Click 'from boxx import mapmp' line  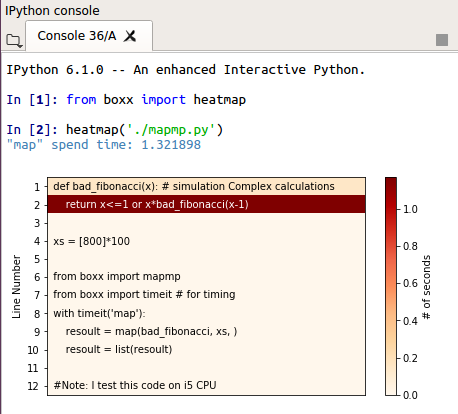[117, 276]
